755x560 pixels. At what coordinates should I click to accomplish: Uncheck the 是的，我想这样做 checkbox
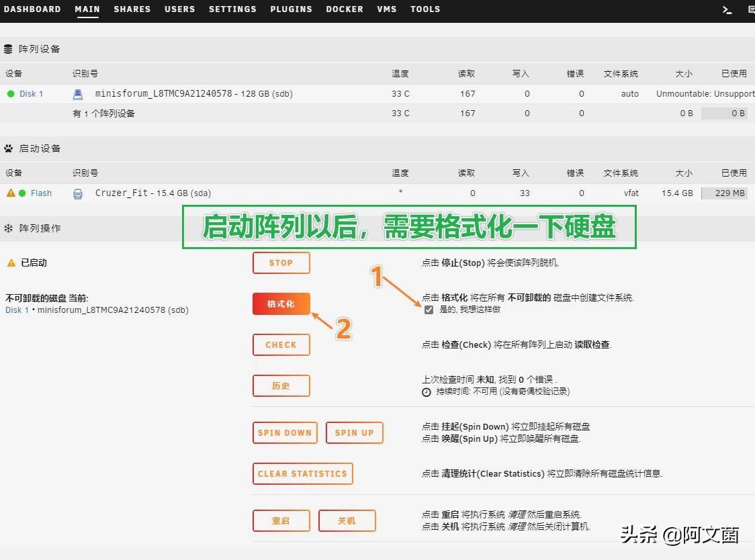tap(429, 310)
